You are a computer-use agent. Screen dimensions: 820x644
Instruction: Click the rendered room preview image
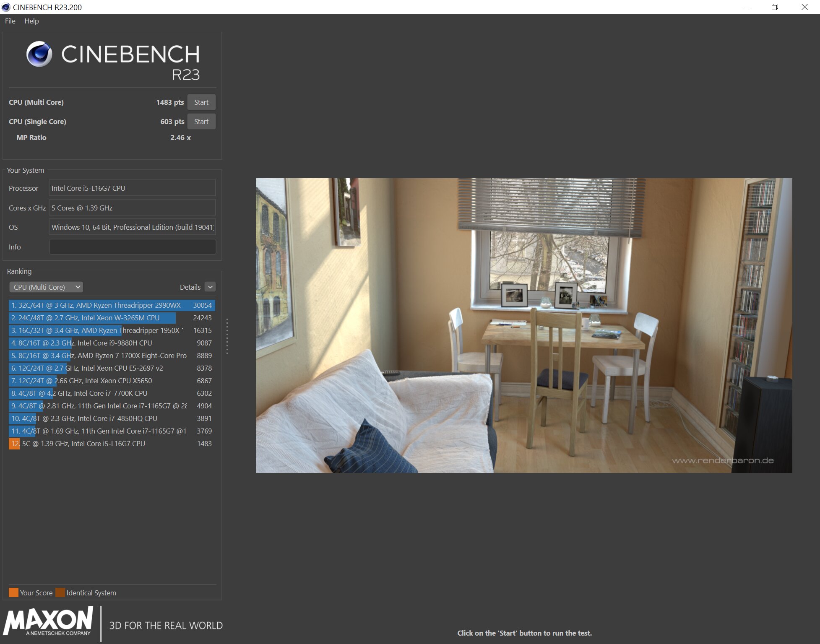(x=524, y=325)
